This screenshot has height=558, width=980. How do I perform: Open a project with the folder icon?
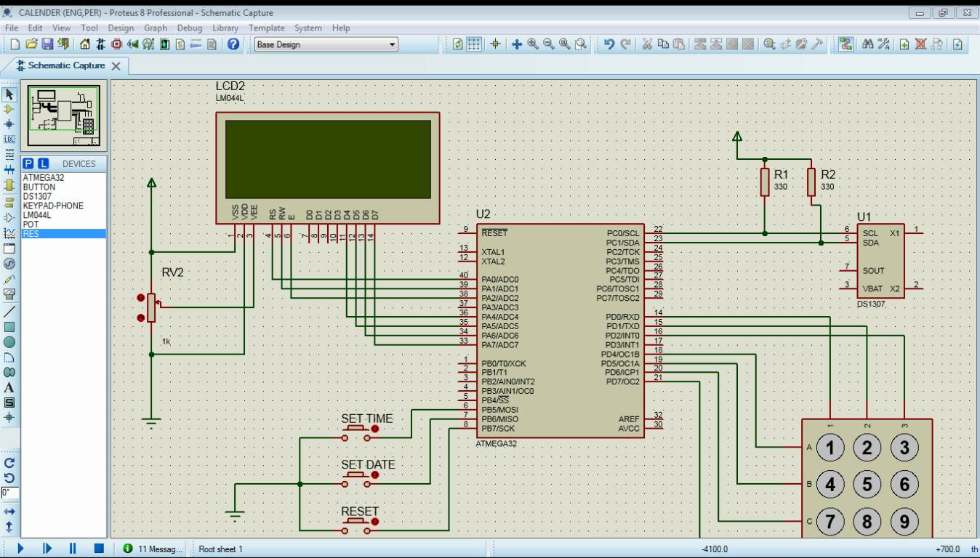click(32, 44)
